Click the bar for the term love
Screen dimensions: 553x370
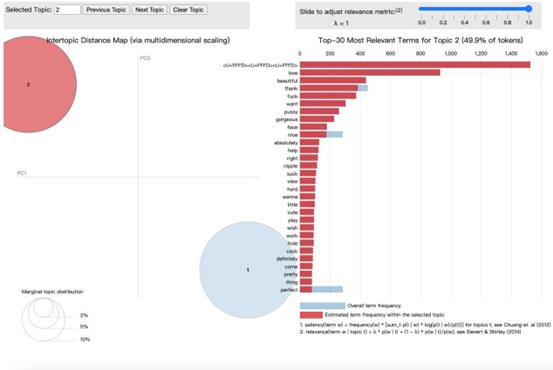[x=370, y=73]
